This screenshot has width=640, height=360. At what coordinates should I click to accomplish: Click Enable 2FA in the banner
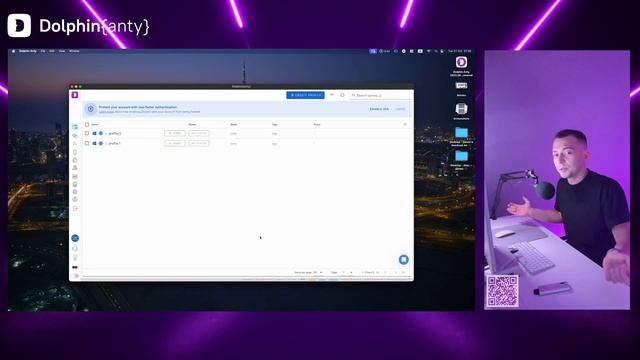379,109
